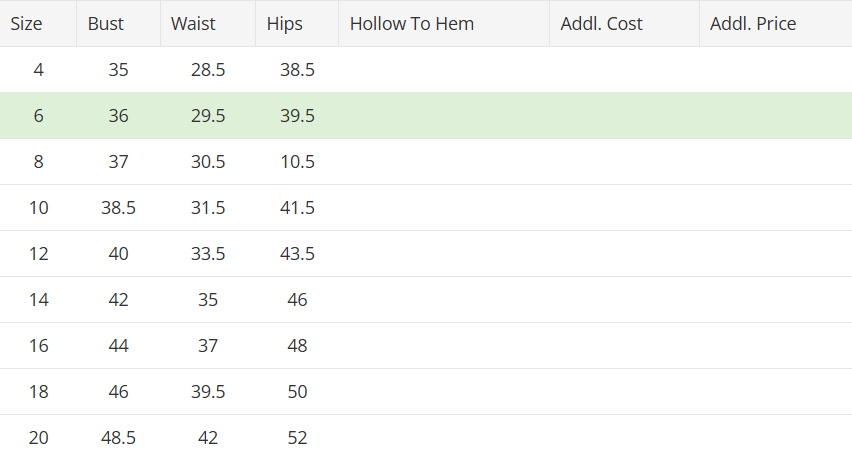Click the Addl. Price column header
Viewport: 852px width, 456px height.
pos(775,23)
